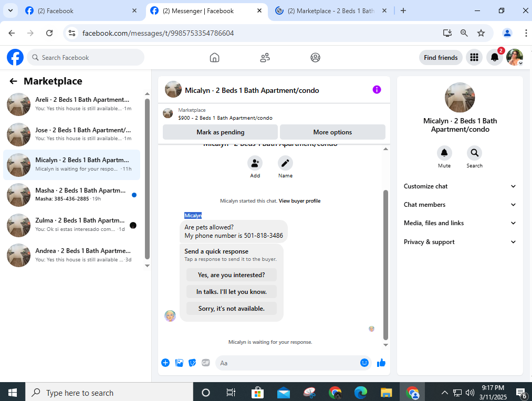Send quick response 'Yes, are you interested?'
The width and height of the screenshot is (532, 401).
[x=232, y=275]
